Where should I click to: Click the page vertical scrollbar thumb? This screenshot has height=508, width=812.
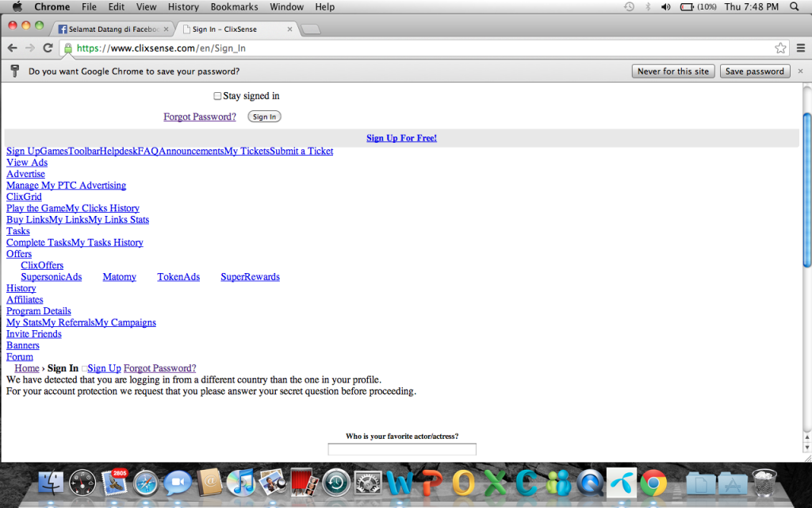806,190
